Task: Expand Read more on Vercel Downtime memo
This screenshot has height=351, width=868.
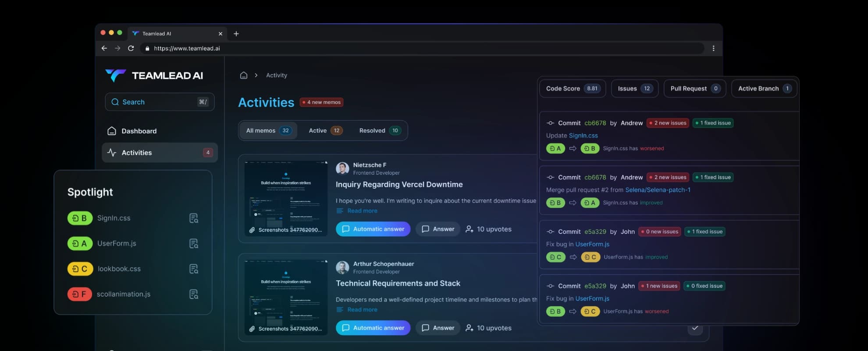Action: coord(362,211)
